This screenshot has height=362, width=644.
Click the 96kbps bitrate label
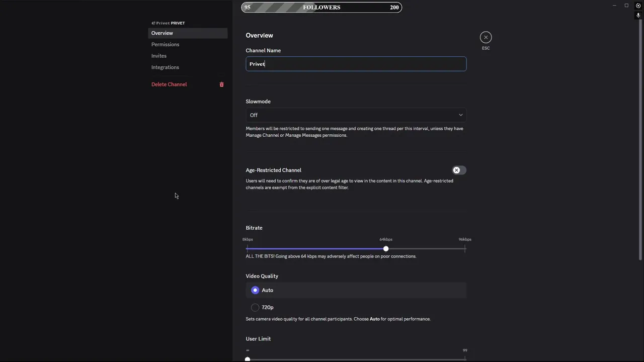[x=465, y=239]
